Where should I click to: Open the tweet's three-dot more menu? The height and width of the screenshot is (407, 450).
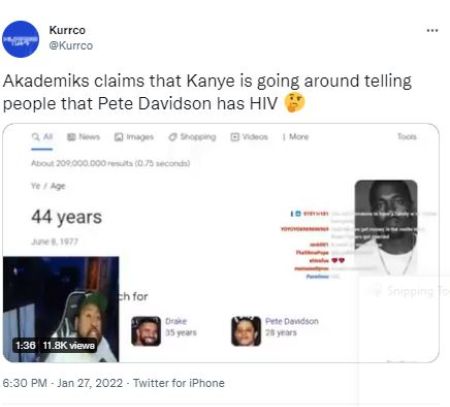(432, 30)
